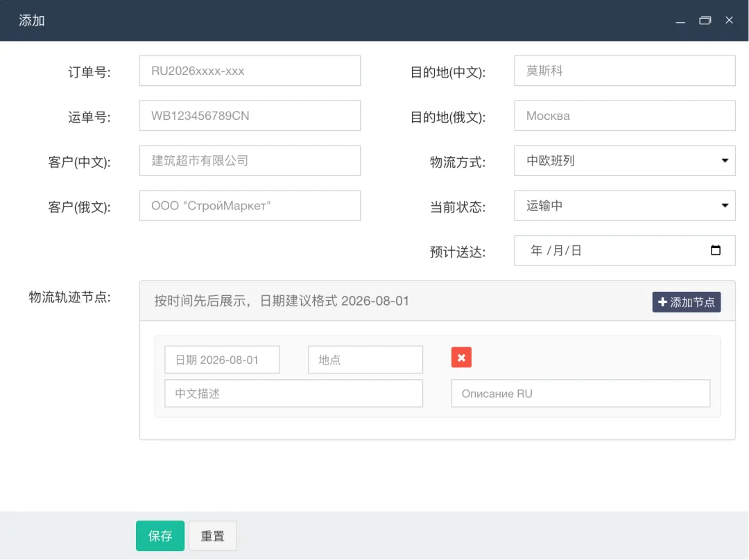Click the Описание RU field

coord(580,394)
